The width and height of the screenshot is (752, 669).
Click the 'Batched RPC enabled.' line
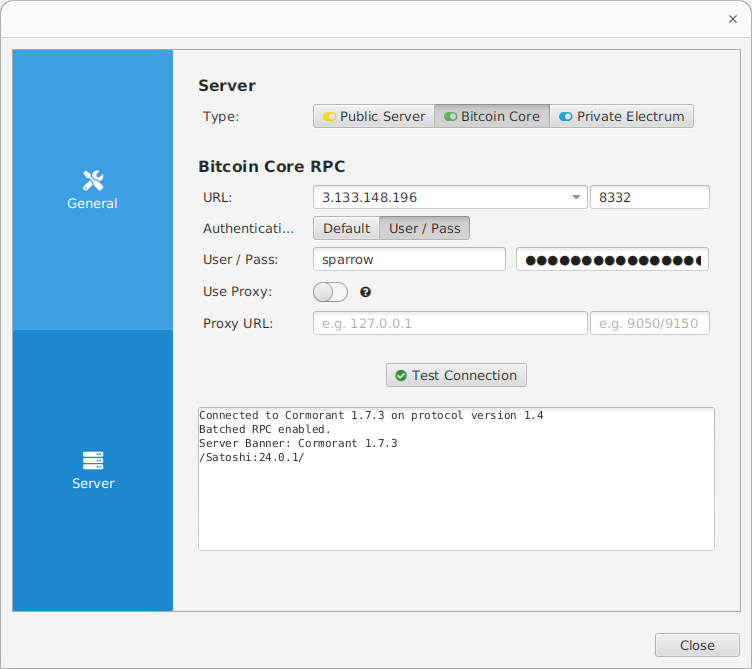tap(265, 429)
